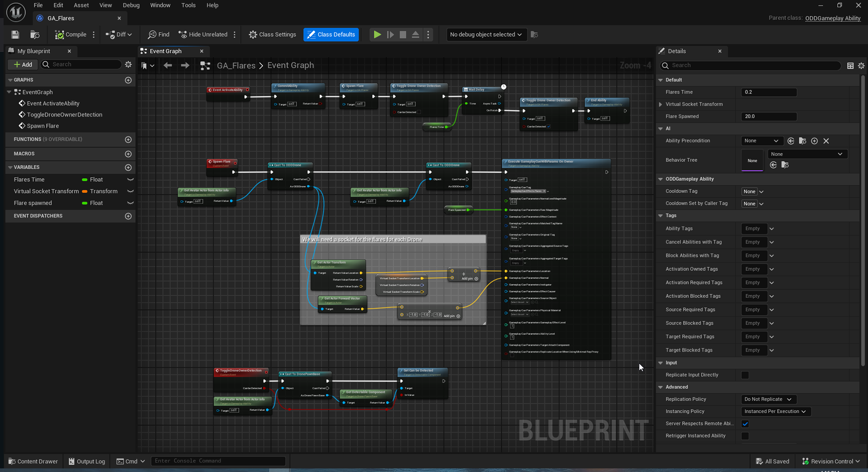Click the Add button in My Blueprint
The image size is (868, 472).
[x=23, y=65]
